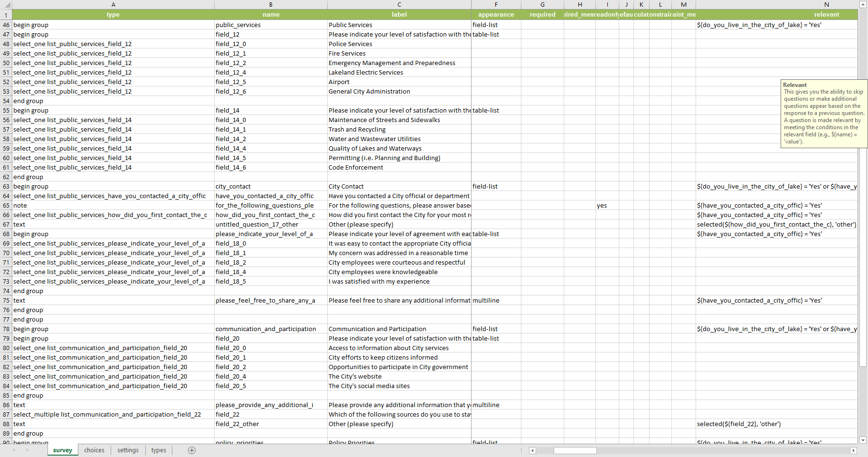
Task: Select column F header labeled appearance
Action: 496,4
